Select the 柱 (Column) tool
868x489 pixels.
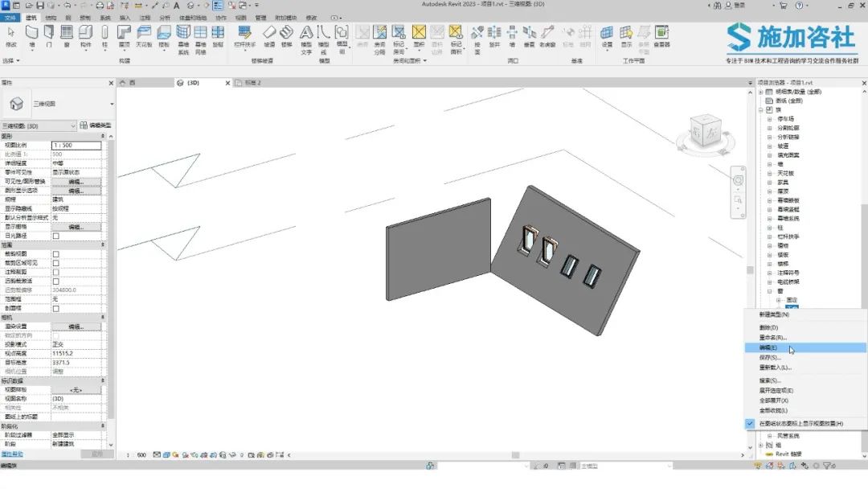pos(104,36)
